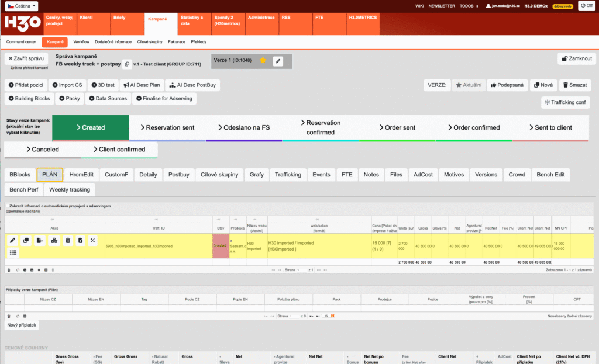Toggle the Off power button
This screenshot has height=364, width=599.
(586, 5)
